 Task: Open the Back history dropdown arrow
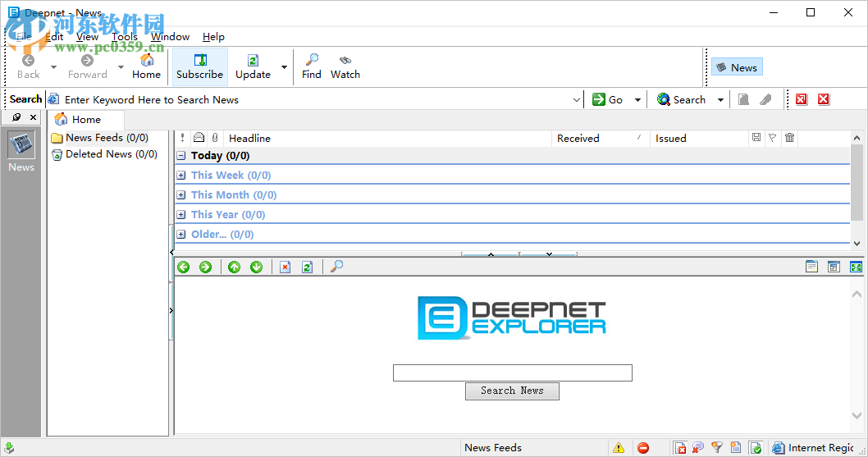(53, 67)
